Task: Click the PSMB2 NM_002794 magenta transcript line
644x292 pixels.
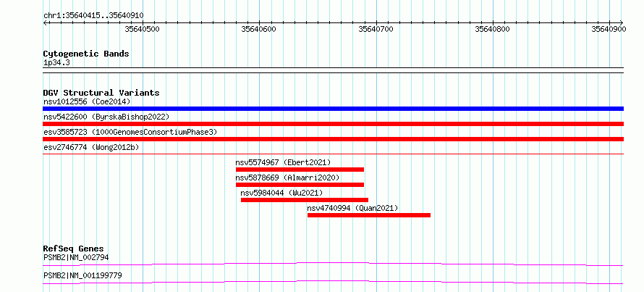Action: tap(333, 264)
